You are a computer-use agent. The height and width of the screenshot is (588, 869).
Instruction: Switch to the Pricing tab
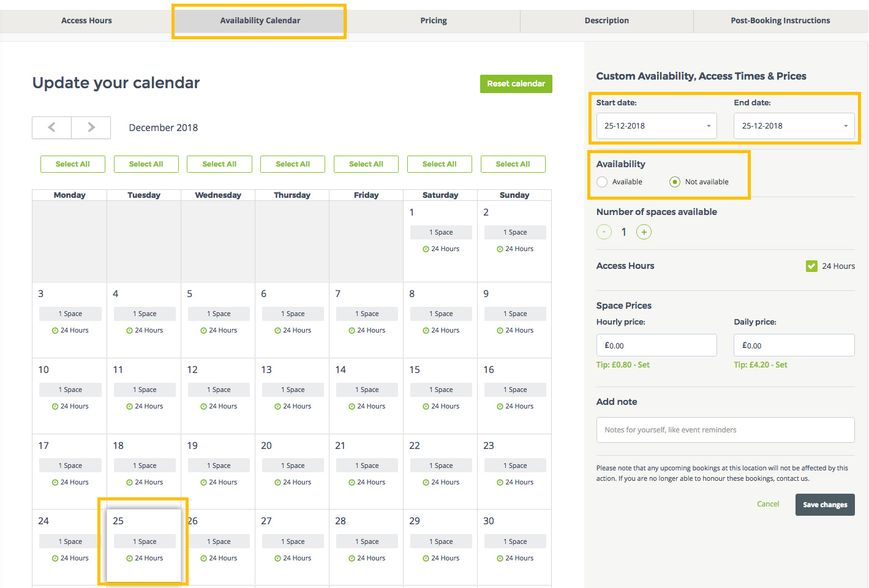click(x=434, y=20)
